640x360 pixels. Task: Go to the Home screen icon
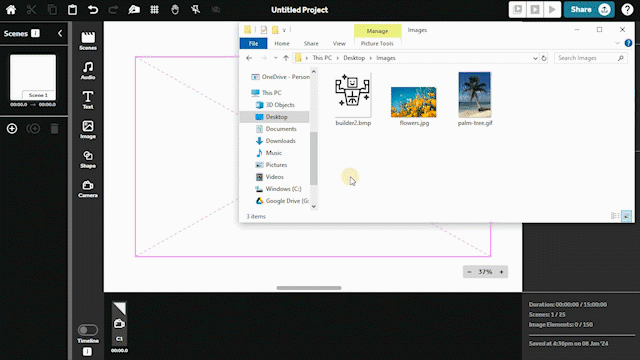(11, 9)
